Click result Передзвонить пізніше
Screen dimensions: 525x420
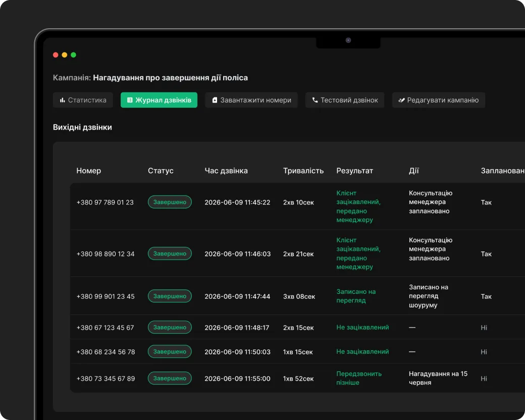(x=359, y=378)
